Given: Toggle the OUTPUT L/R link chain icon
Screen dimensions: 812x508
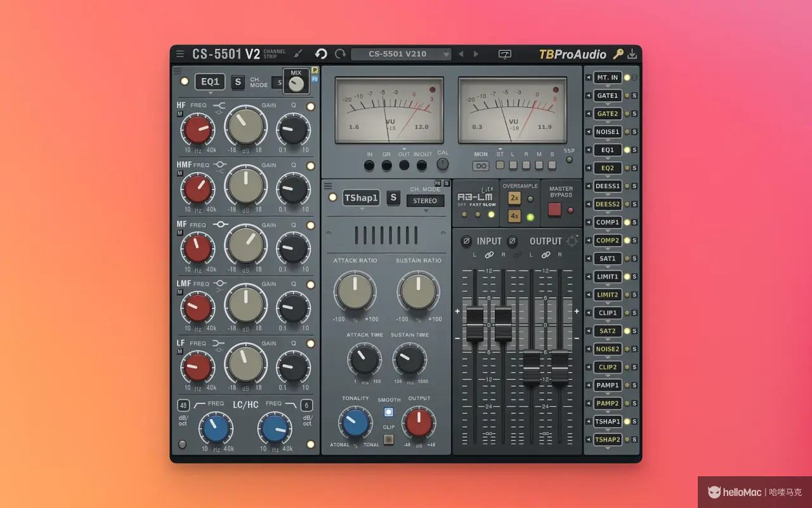Looking at the screenshot, I should tap(546, 255).
